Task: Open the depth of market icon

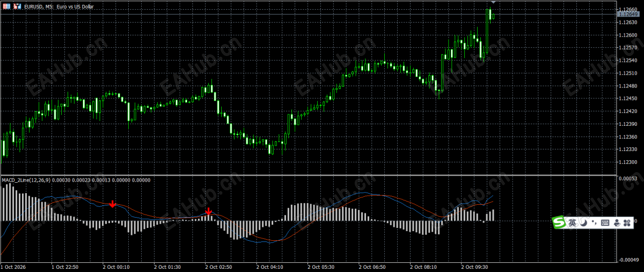Action: coord(17,6)
